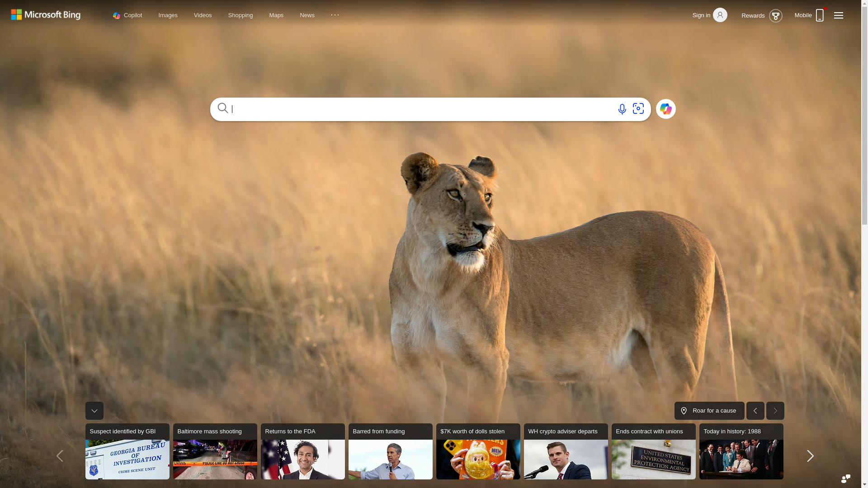
Task: Open Ends contract with unions story
Action: click(654, 451)
